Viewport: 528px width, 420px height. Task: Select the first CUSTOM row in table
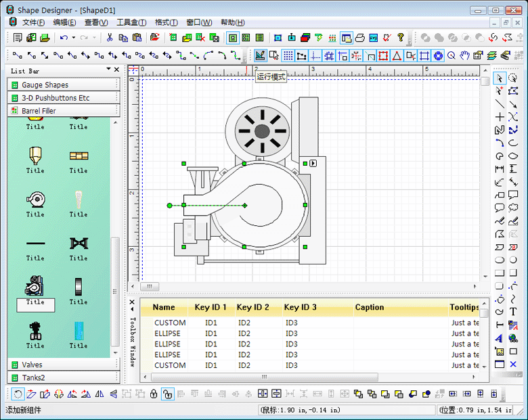170,323
